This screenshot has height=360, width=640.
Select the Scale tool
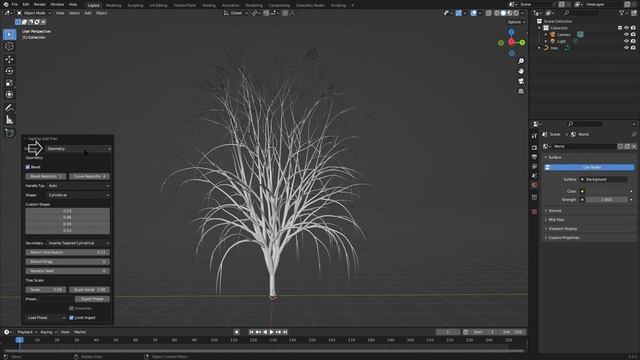pos(9,83)
